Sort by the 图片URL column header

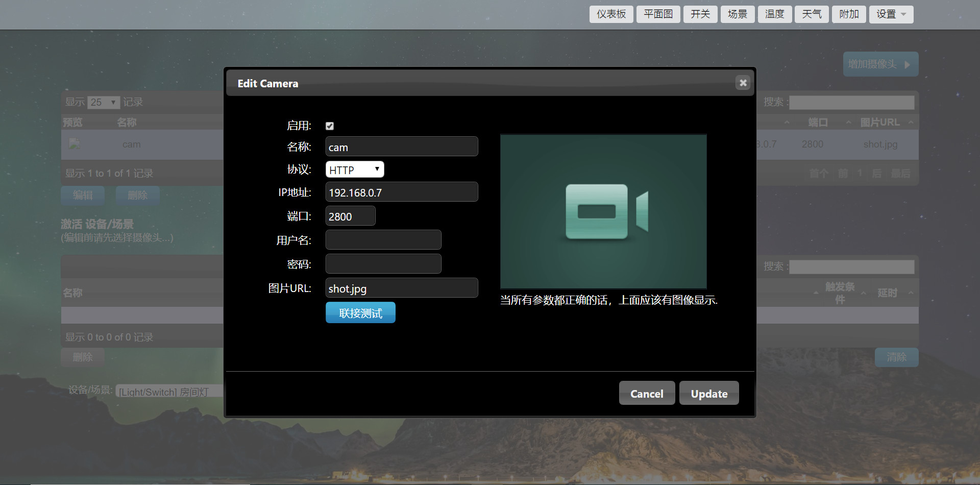(x=880, y=122)
